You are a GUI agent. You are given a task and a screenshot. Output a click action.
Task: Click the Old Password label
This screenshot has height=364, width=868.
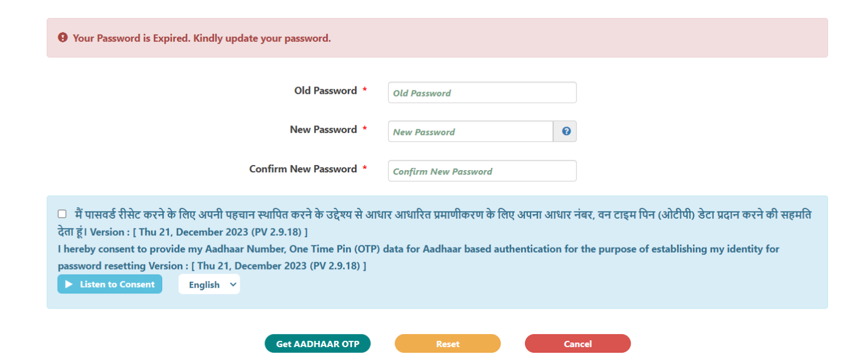click(x=325, y=90)
